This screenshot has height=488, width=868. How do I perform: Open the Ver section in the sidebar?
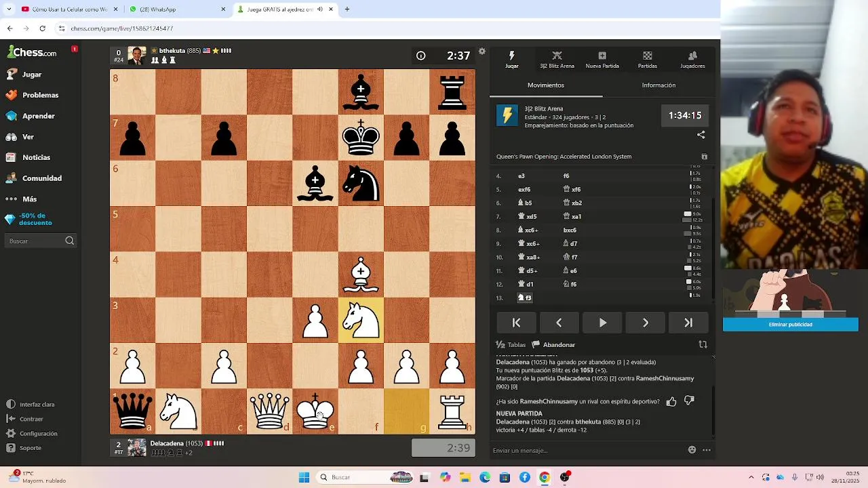tap(20, 137)
